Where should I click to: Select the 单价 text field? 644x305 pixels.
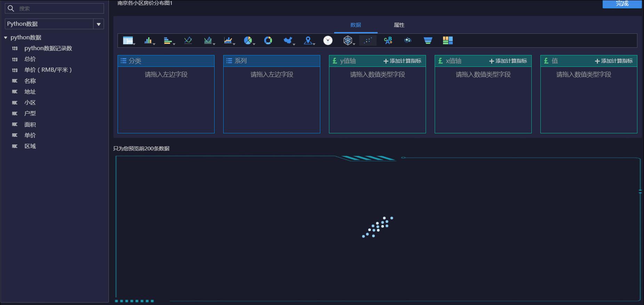[x=30, y=135]
